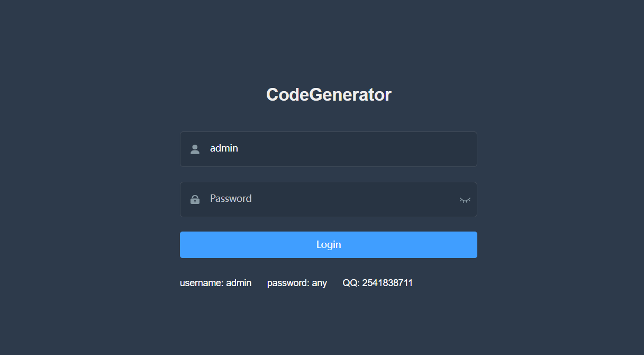This screenshot has height=355, width=644.
Task: Click the eye icon at the password field's right edge
Action: (x=465, y=200)
